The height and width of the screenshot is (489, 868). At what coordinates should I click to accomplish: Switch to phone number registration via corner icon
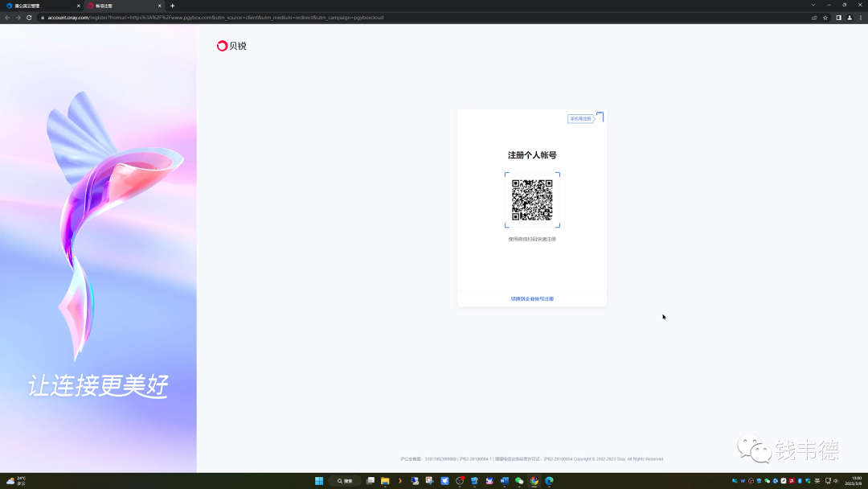coord(600,117)
